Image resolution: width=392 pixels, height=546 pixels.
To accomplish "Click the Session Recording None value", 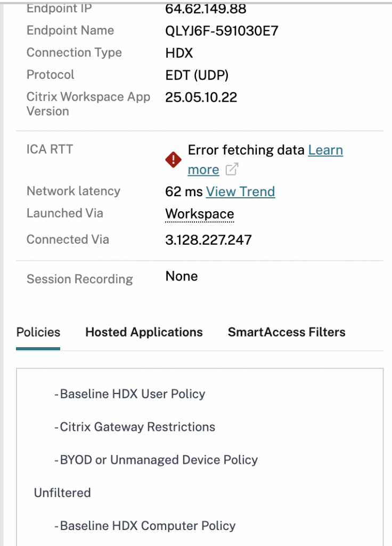I will [x=181, y=276].
